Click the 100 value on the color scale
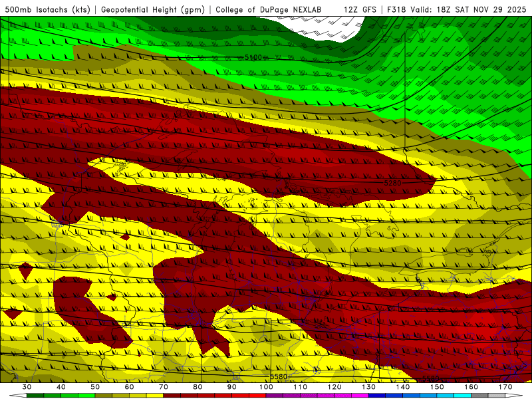Image resolution: width=532 pixels, height=399 pixels. point(266,387)
